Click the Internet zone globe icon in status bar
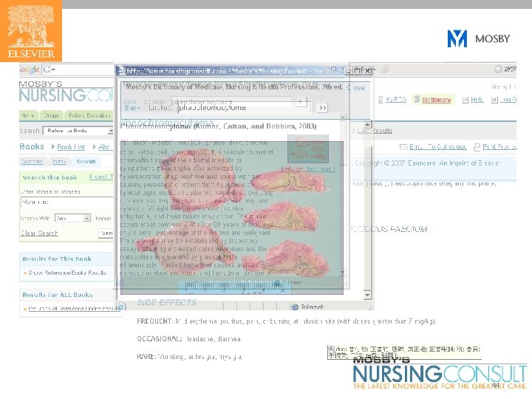Screen dimensions: 532x399 pyautogui.click(x=295, y=307)
